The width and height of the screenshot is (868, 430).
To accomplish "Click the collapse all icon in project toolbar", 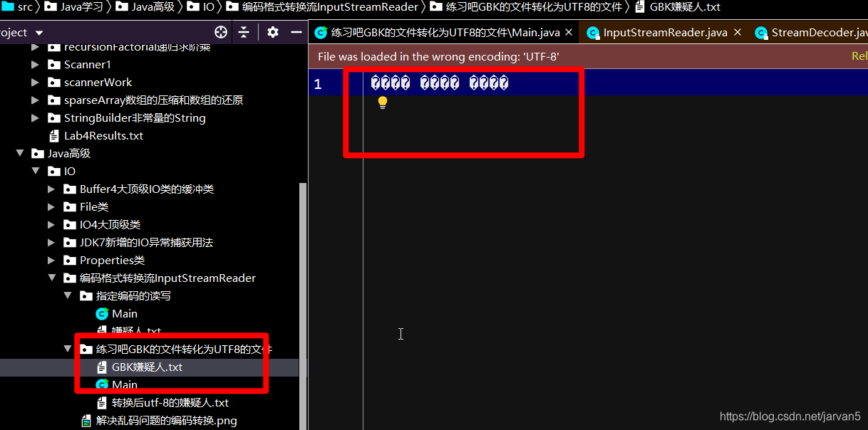I will click(x=244, y=32).
